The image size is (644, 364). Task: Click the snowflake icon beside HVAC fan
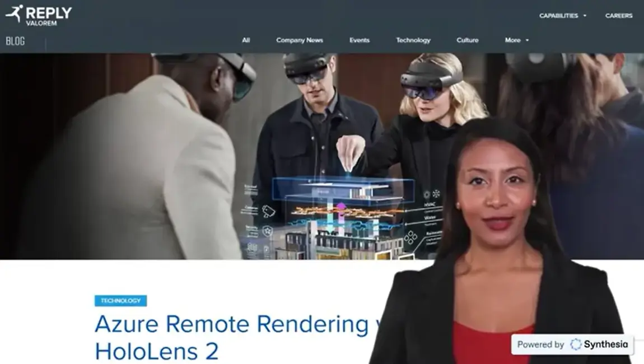pyautogui.click(x=437, y=194)
